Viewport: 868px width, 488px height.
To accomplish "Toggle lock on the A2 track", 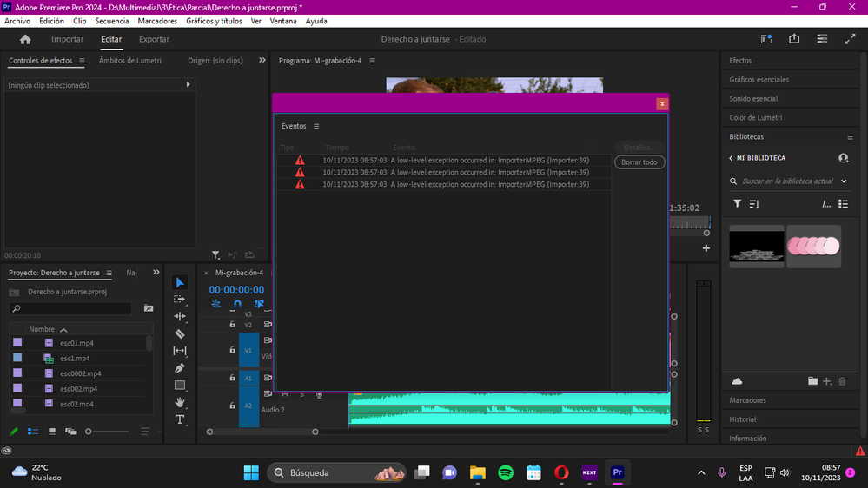I will point(233,406).
